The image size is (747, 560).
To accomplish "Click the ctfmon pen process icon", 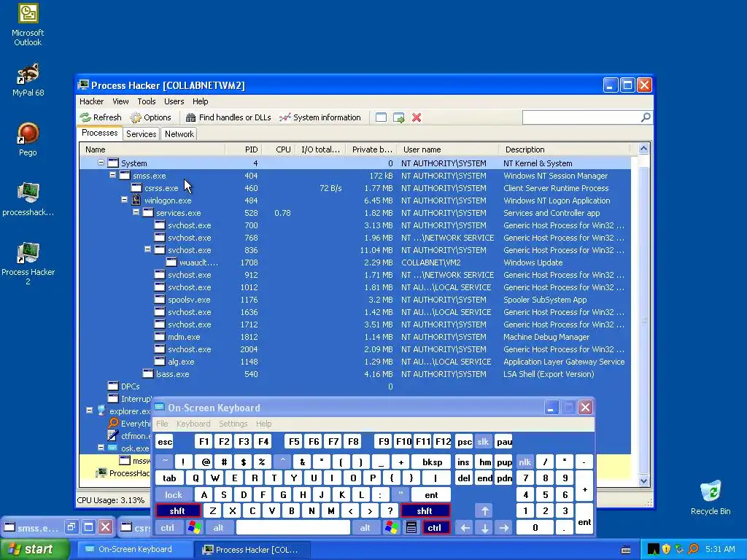I will coord(113,435).
